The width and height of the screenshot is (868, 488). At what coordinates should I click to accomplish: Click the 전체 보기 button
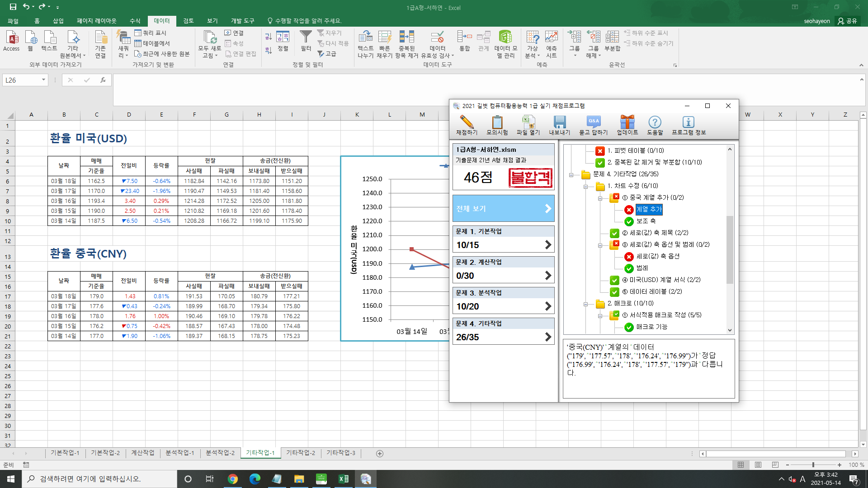click(x=503, y=209)
